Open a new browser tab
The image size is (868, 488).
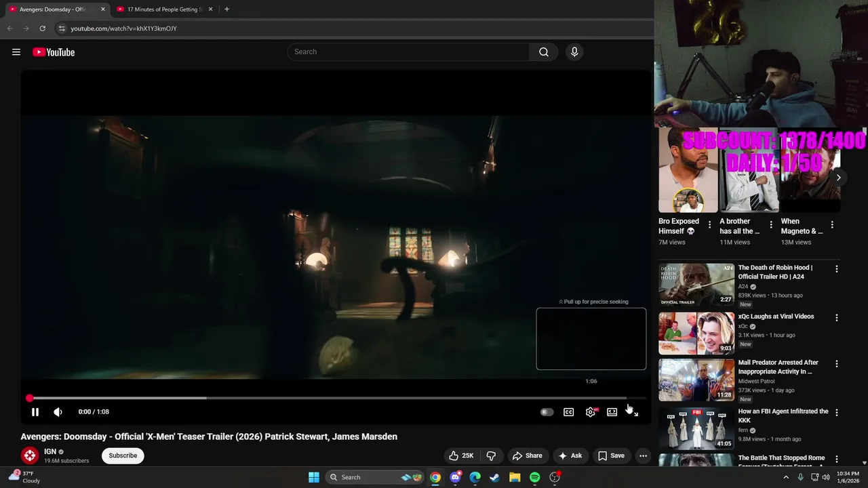point(226,9)
